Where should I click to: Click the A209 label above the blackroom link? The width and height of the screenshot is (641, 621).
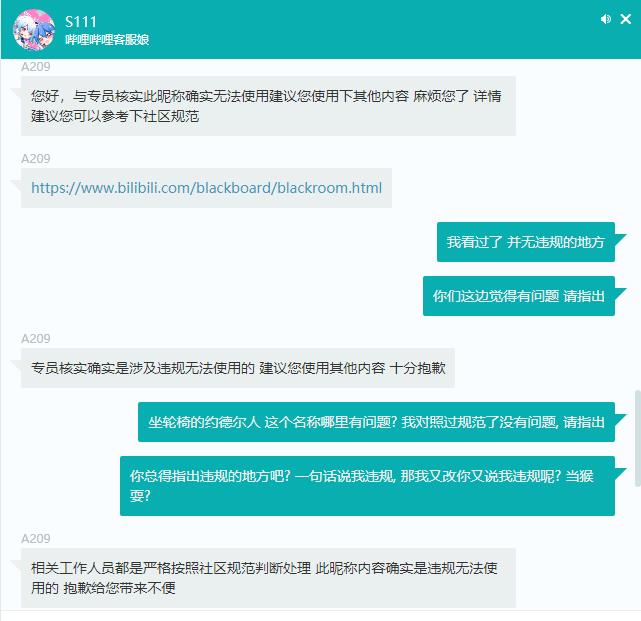click(x=36, y=159)
